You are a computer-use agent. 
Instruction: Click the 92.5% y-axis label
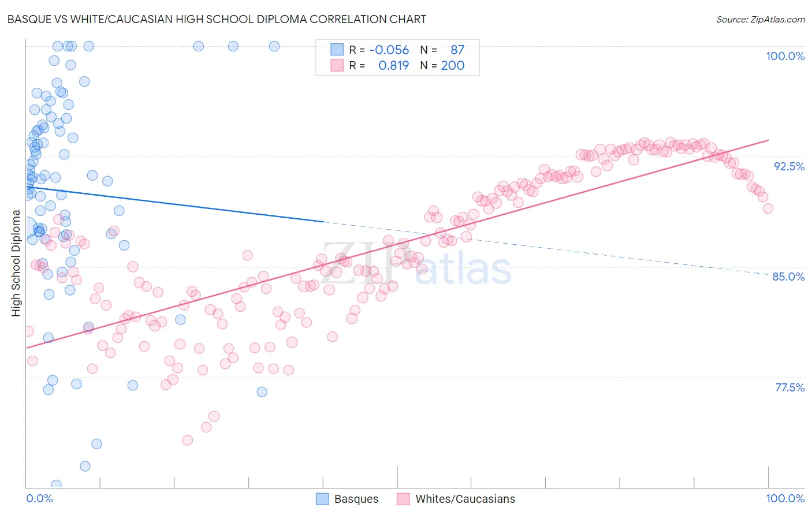(789, 166)
